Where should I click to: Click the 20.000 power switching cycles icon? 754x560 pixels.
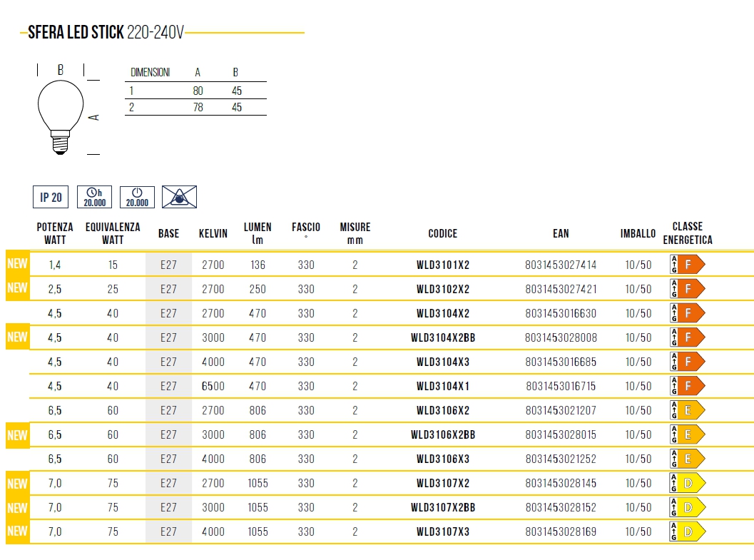(x=137, y=198)
